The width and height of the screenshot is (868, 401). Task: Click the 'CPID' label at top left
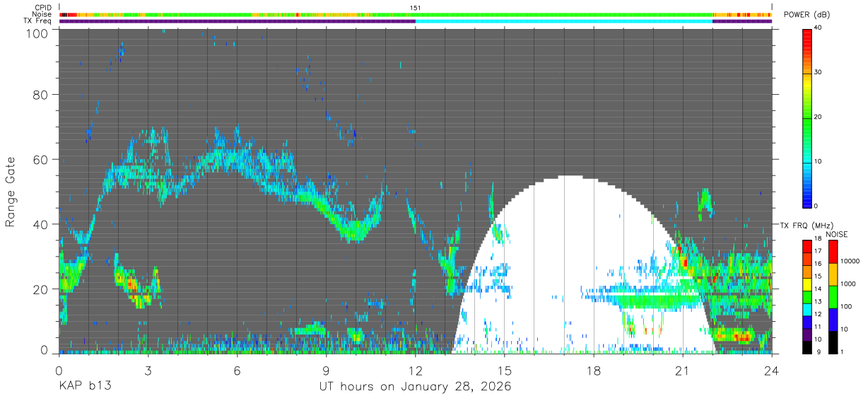click(42, 8)
